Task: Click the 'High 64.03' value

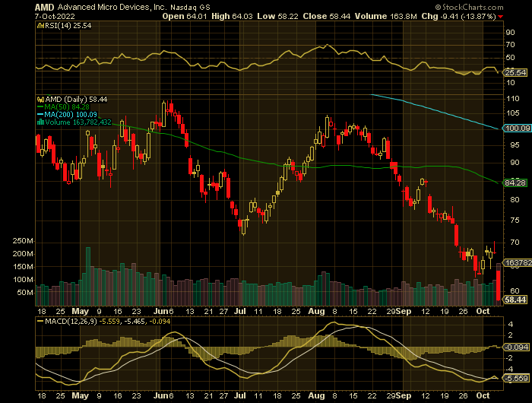Action: pyautogui.click(x=232, y=16)
